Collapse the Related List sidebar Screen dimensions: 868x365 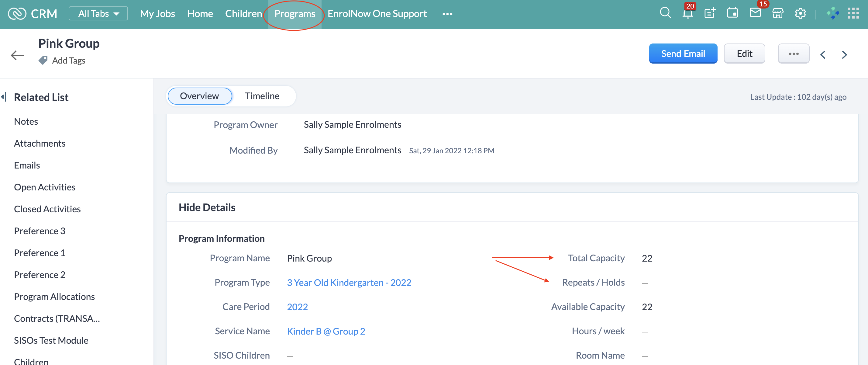[x=4, y=97]
